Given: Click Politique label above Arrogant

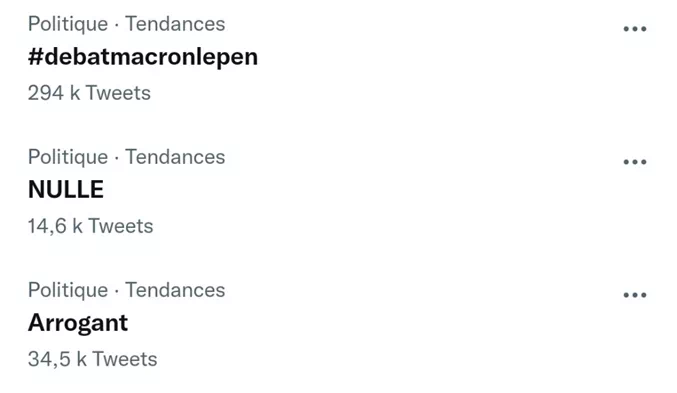Looking at the screenshot, I should pos(68,290).
